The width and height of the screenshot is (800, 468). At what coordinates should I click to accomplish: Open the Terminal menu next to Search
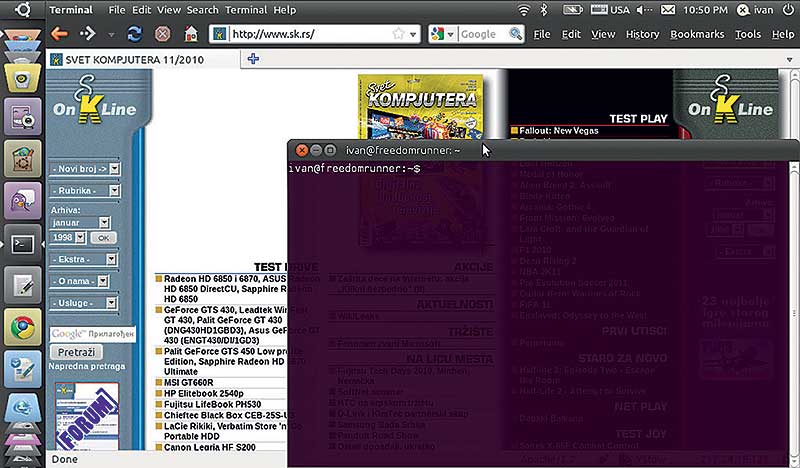[x=247, y=10]
